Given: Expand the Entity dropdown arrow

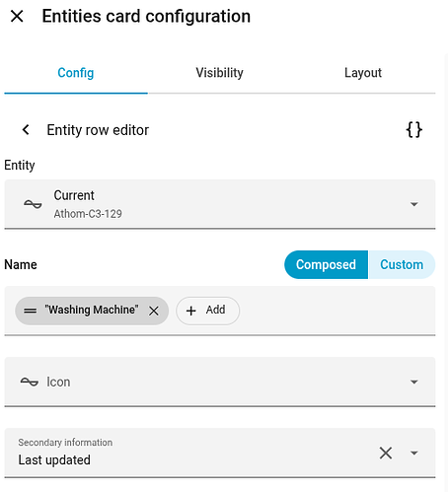Looking at the screenshot, I should tap(414, 204).
